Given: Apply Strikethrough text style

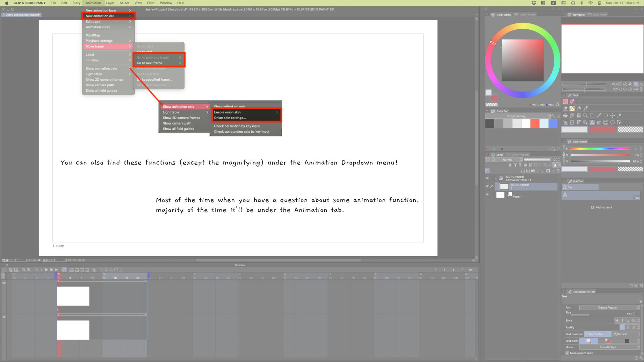Looking at the screenshot, I should pyautogui.click(x=634, y=320).
